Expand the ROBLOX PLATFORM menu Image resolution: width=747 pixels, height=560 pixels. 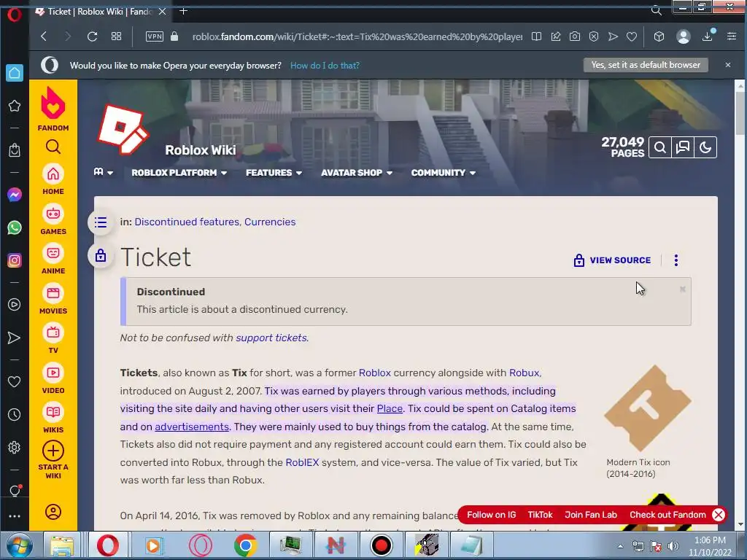point(179,173)
